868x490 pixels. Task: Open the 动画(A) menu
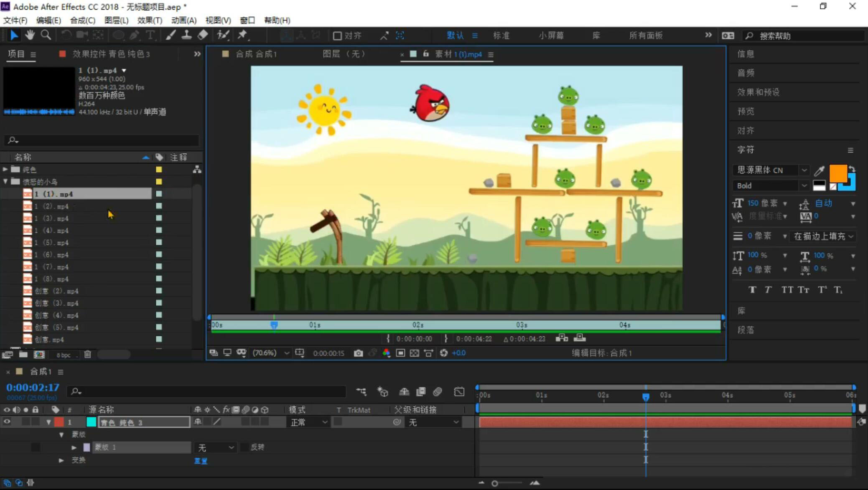tap(184, 20)
